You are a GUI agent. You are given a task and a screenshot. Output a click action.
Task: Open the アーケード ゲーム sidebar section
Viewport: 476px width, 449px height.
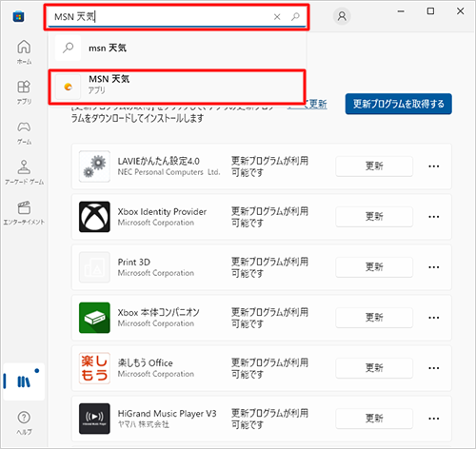pyautogui.click(x=24, y=172)
